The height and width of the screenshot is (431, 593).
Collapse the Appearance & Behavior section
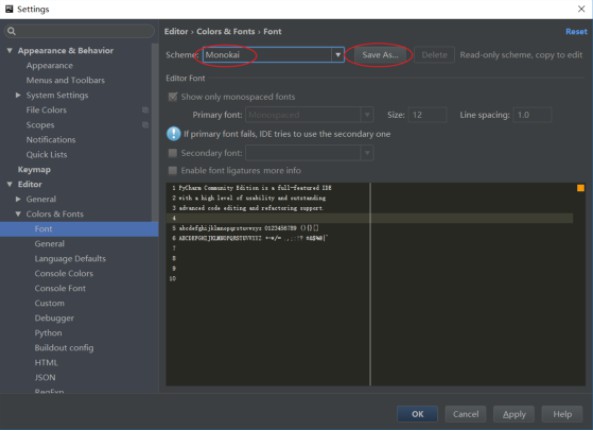point(9,50)
